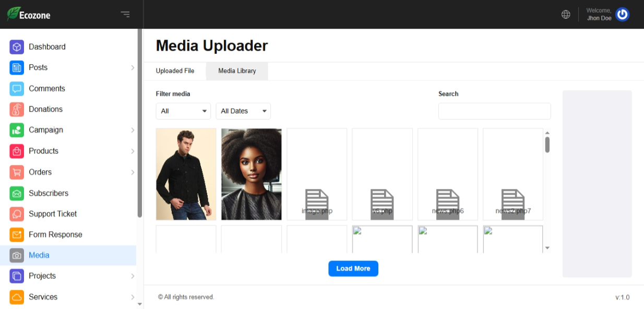Screen dimensions: 644x309
Task: Open the 'All Dates' filter dropdown
Action: (243, 111)
